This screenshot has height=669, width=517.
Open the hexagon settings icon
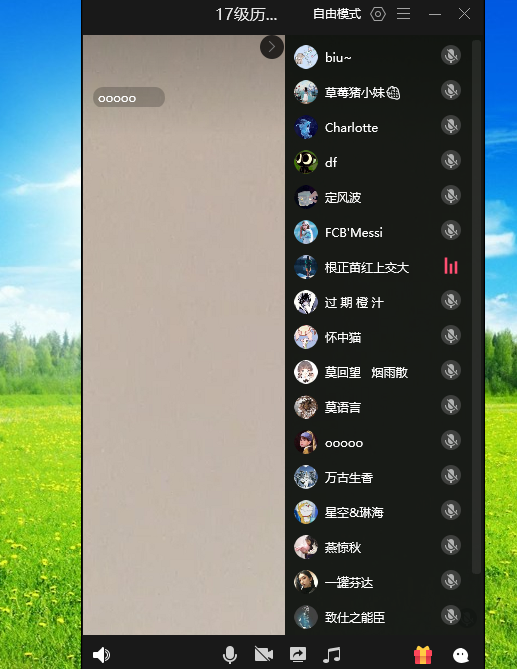(x=378, y=14)
